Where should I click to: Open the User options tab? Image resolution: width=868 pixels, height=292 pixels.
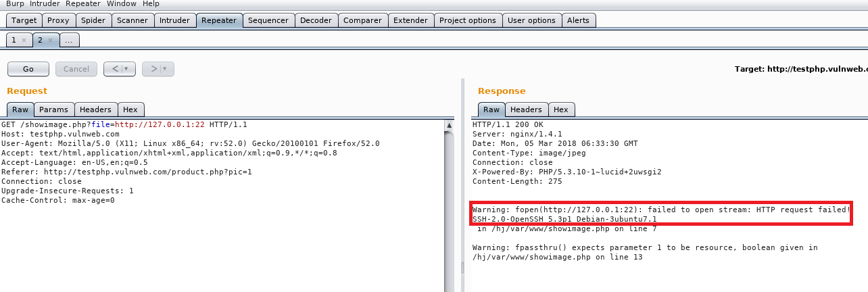[x=531, y=20]
